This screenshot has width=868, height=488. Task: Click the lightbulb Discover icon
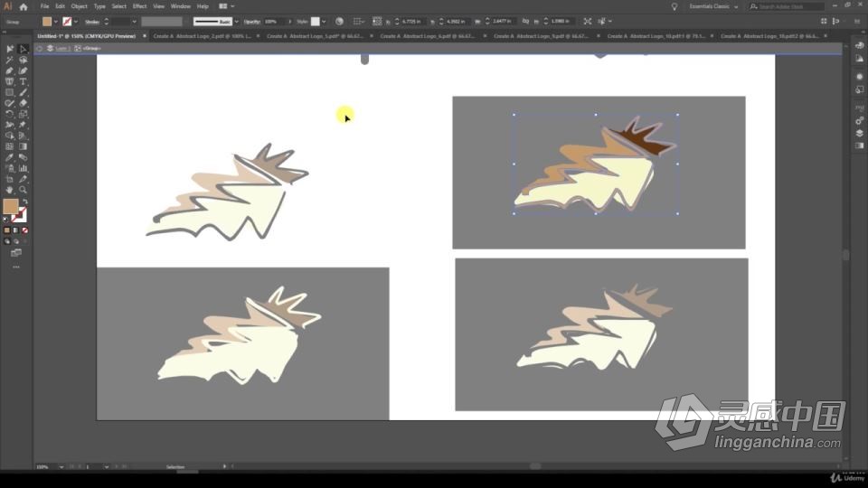click(x=675, y=6)
